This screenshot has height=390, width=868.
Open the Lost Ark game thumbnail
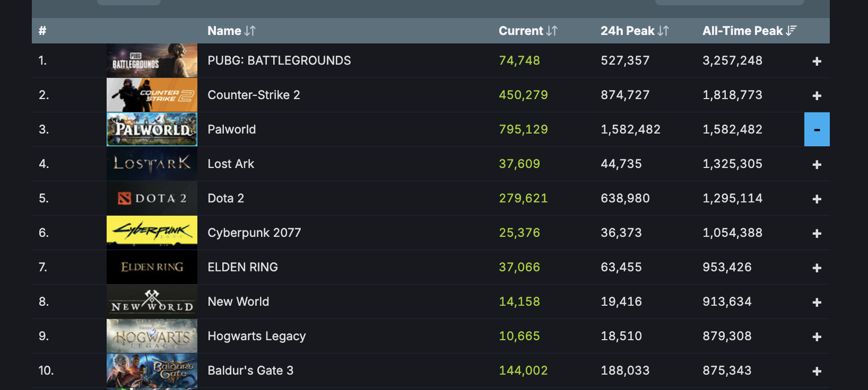coord(152,164)
